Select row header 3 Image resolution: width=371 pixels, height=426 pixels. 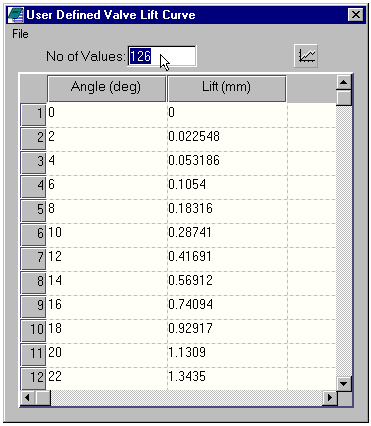coord(33,162)
